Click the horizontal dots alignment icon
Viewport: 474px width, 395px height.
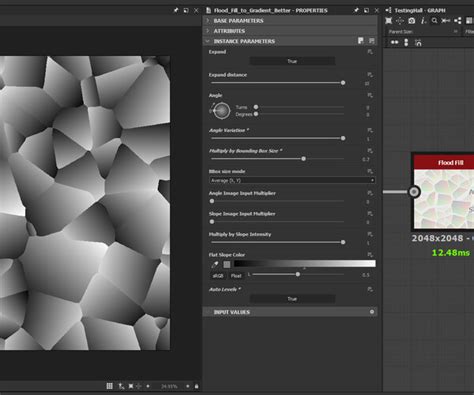(x=394, y=42)
